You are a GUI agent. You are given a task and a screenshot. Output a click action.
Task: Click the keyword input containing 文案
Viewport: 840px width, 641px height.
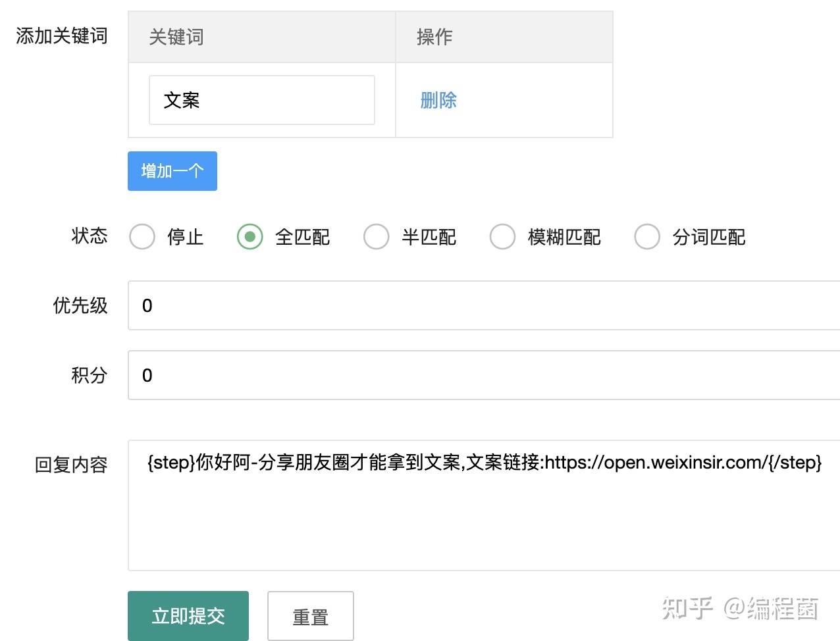[262, 100]
